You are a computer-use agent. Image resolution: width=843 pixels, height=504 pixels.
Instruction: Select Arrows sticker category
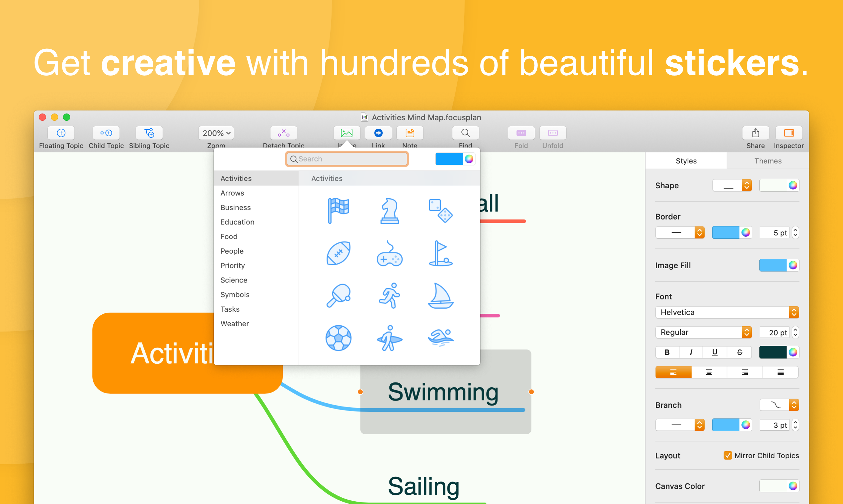coord(256,193)
